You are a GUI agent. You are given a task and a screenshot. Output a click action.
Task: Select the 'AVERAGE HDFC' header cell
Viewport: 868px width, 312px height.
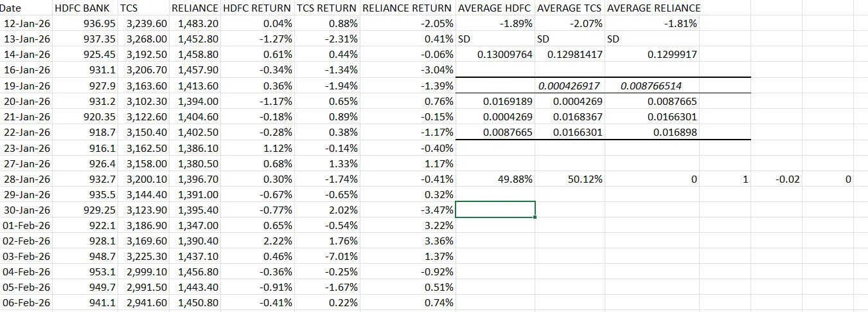pos(495,8)
